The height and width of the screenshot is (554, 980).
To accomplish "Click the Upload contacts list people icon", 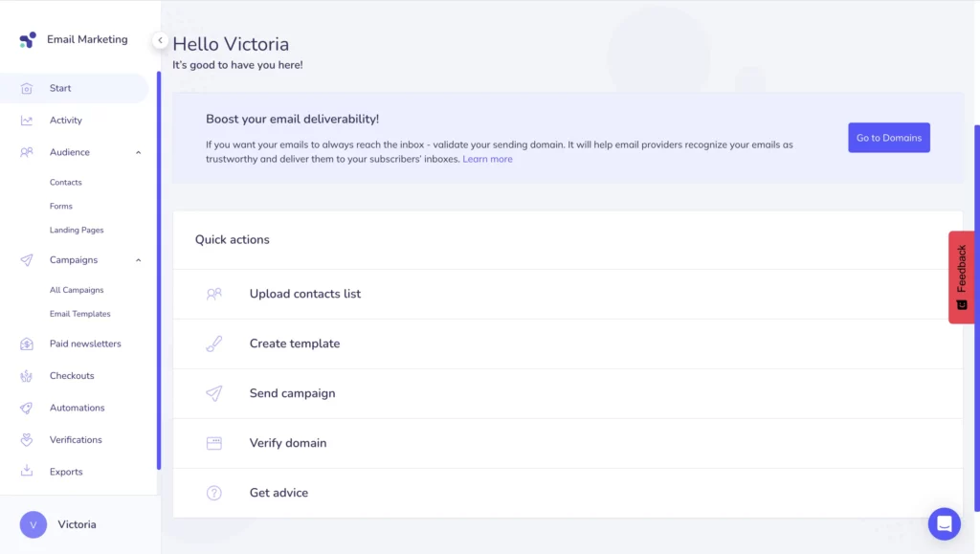I will [214, 294].
